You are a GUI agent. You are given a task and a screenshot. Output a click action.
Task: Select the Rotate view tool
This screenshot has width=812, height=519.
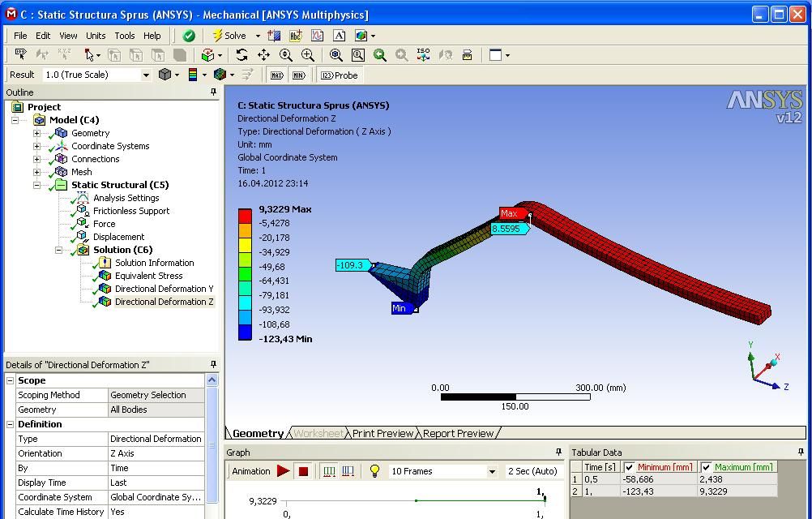click(241, 55)
